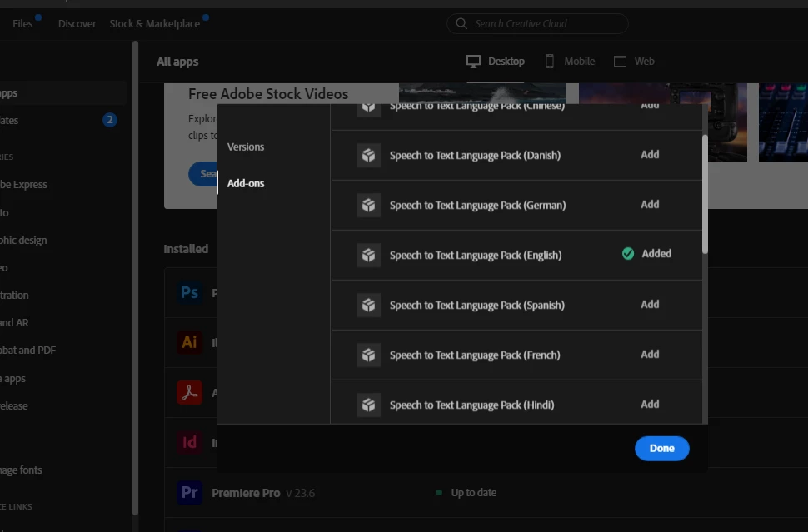This screenshot has height=532, width=808.
Task: Click the Mobile phone icon
Action: [x=550, y=62]
